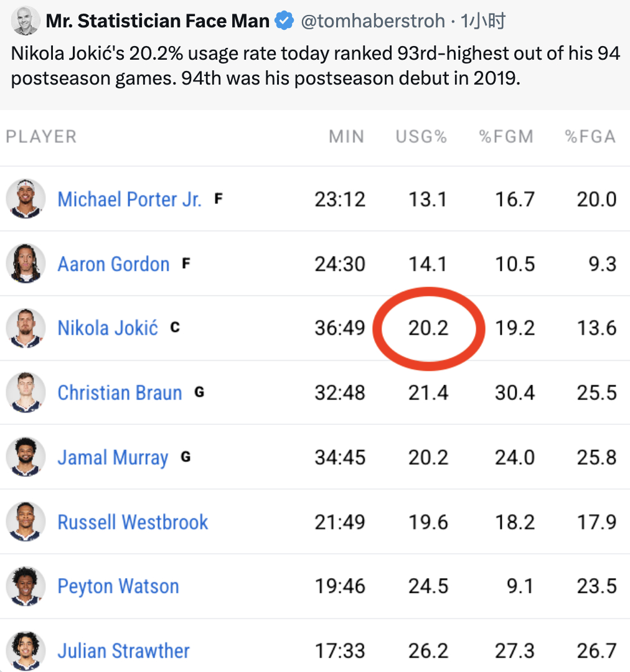Follow the Nikola Jokić name link
This screenshot has width=630, height=672.
coord(108,329)
